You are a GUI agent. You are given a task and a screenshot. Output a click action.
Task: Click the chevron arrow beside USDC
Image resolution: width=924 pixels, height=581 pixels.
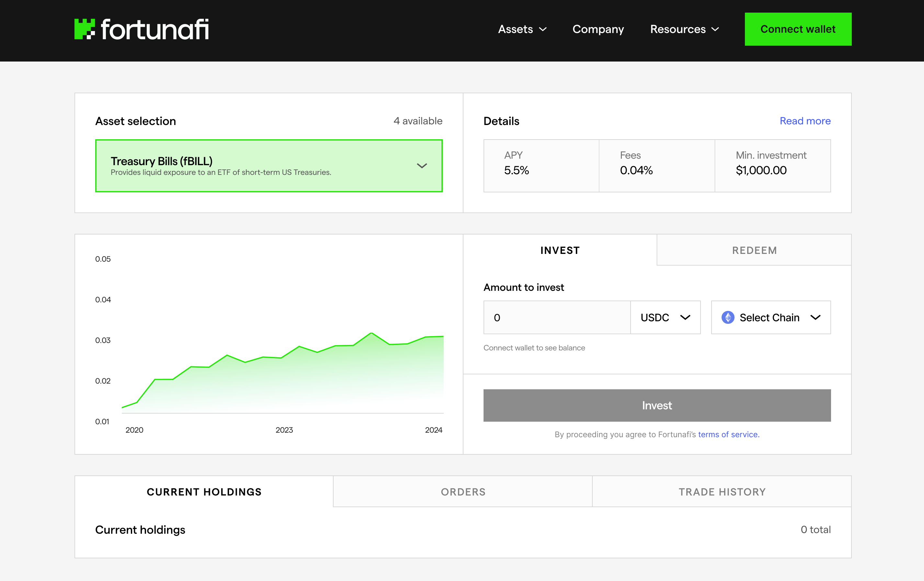point(685,317)
